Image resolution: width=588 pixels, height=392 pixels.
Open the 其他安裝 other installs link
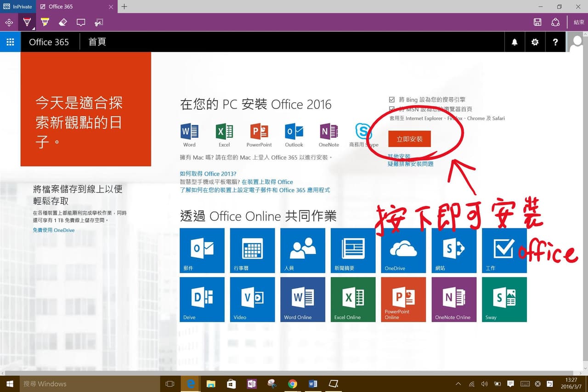coord(399,156)
